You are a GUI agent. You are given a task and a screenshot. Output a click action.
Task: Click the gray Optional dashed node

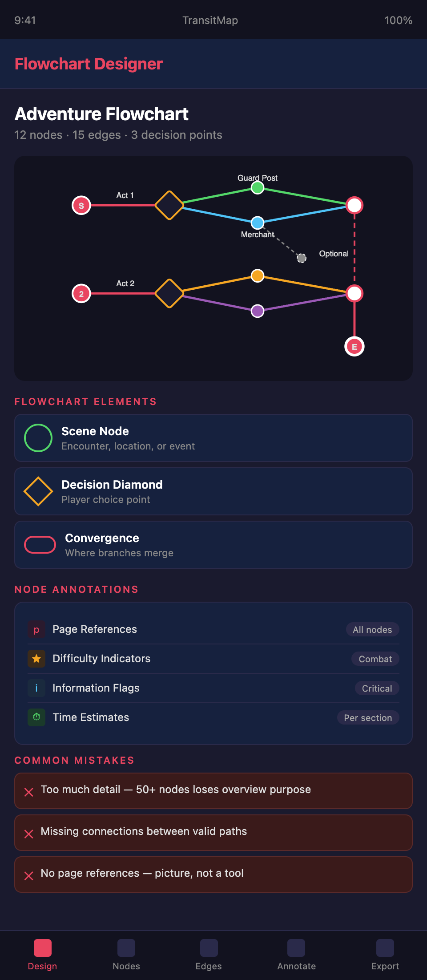point(302,258)
